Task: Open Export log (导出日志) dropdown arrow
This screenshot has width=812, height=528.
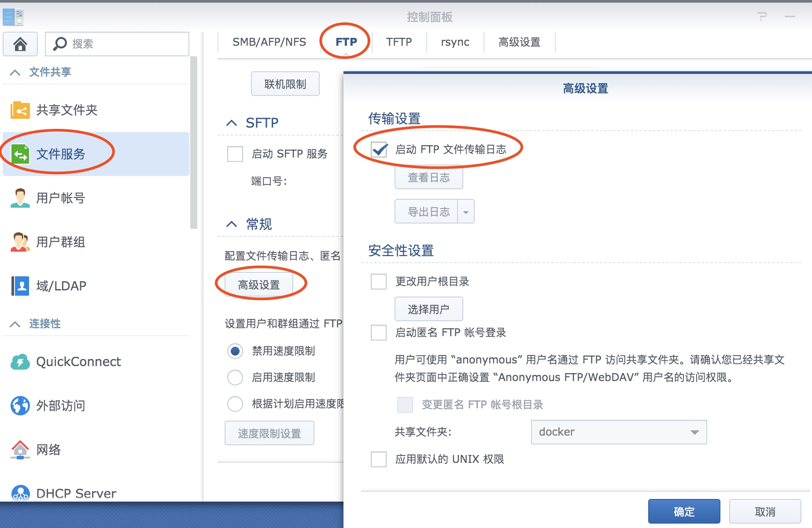Action: coord(466,212)
